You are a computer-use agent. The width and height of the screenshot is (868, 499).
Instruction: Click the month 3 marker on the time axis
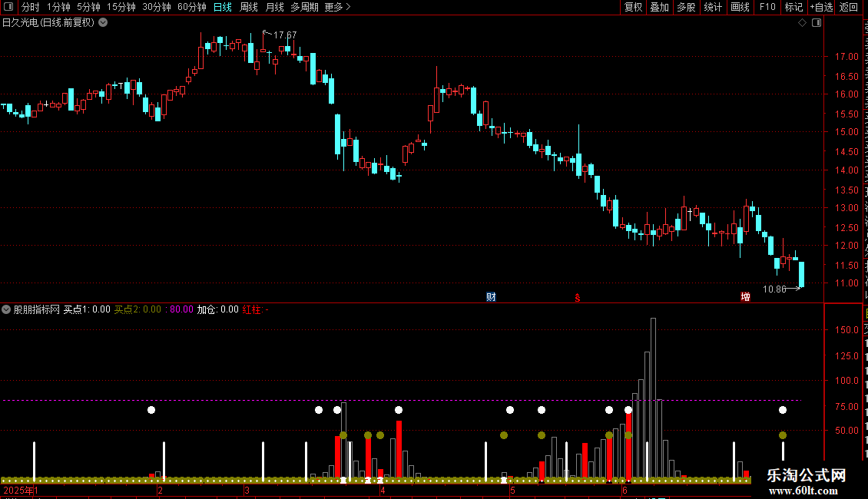[247, 490]
